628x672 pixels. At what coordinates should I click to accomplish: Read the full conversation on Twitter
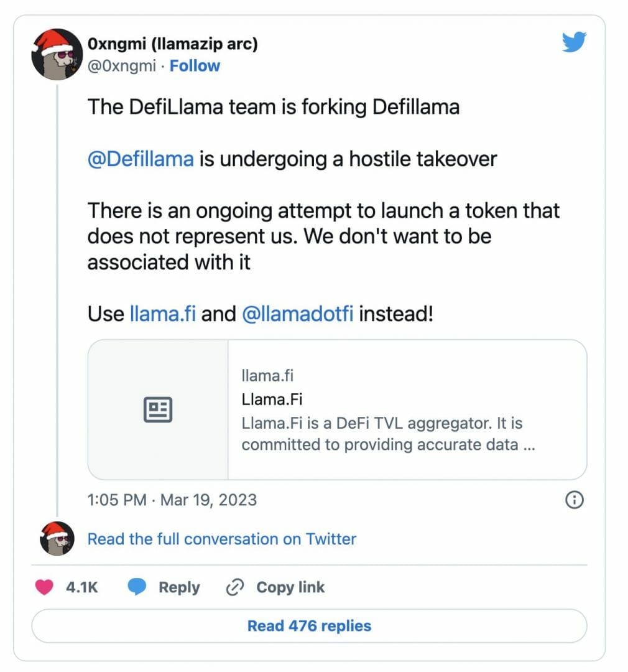click(221, 539)
